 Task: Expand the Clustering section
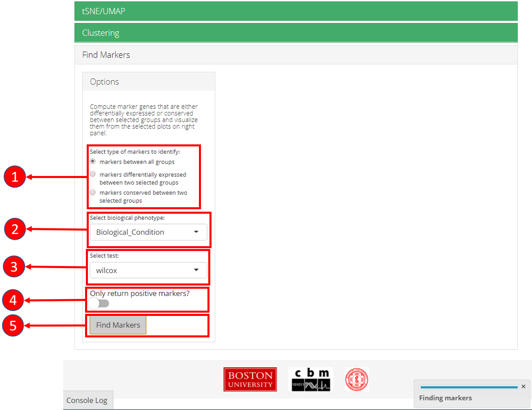296,33
